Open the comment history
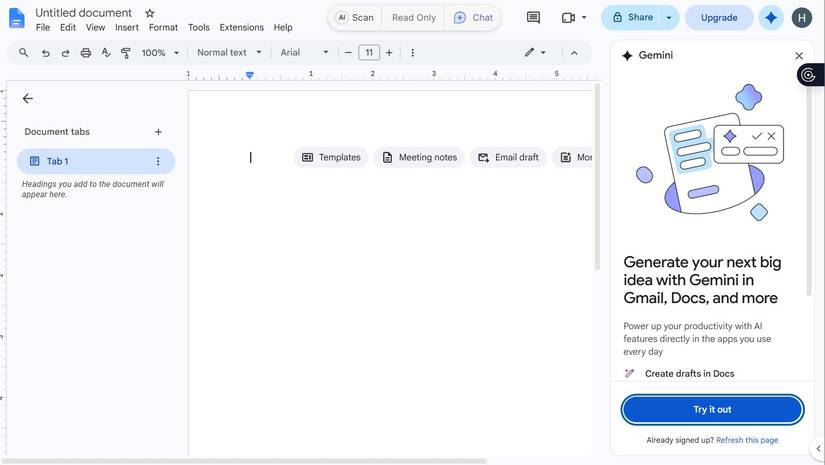The image size is (825, 465). [533, 17]
